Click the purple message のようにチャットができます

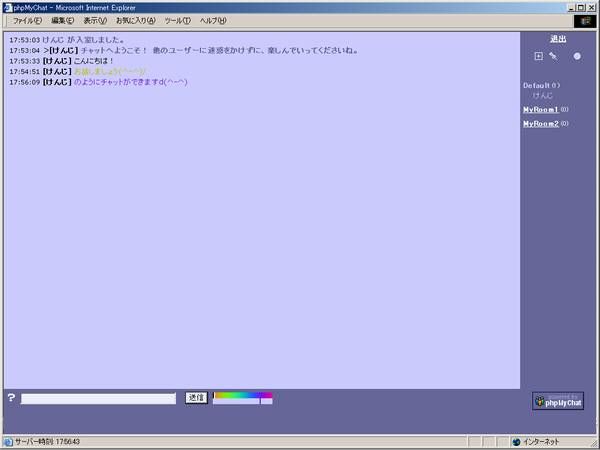130,82
